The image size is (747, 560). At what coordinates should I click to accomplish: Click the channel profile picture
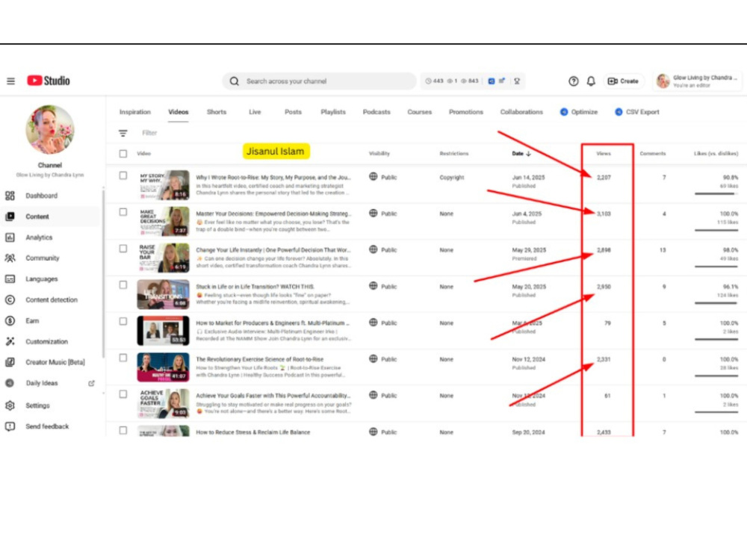pyautogui.click(x=50, y=129)
